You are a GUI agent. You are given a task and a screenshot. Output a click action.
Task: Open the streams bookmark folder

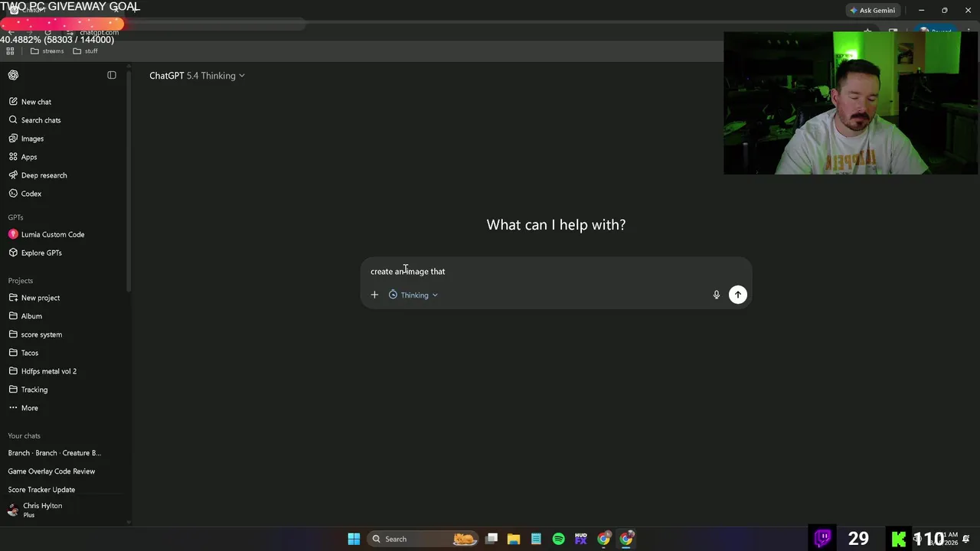tap(47, 51)
